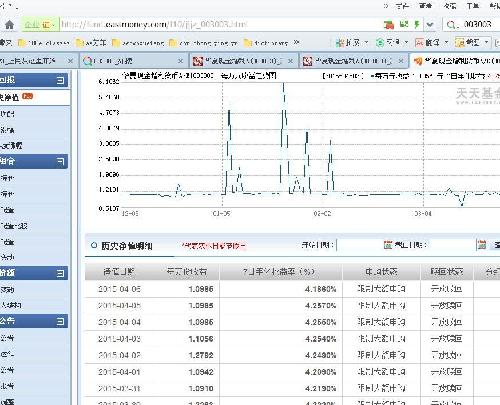Switch to the tab with the multicolor circle icon

tap(133, 61)
